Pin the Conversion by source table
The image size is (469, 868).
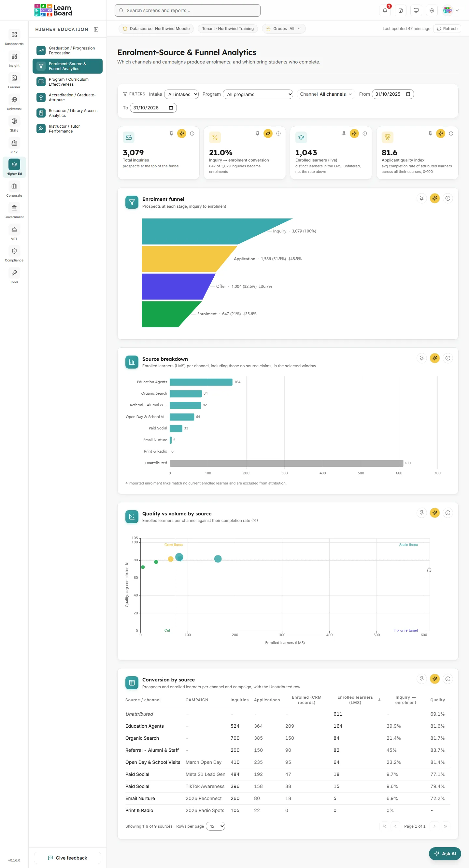tap(421, 679)
